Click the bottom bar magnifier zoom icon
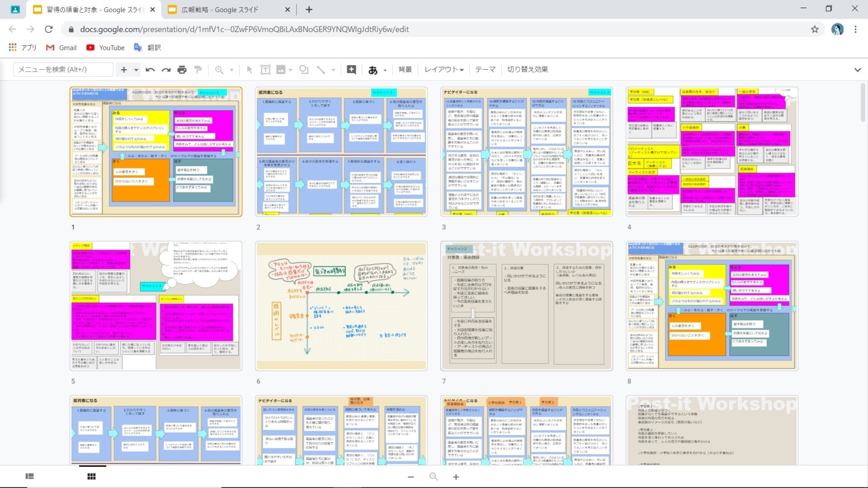This screenshot has height=488, width=868. 433,477
